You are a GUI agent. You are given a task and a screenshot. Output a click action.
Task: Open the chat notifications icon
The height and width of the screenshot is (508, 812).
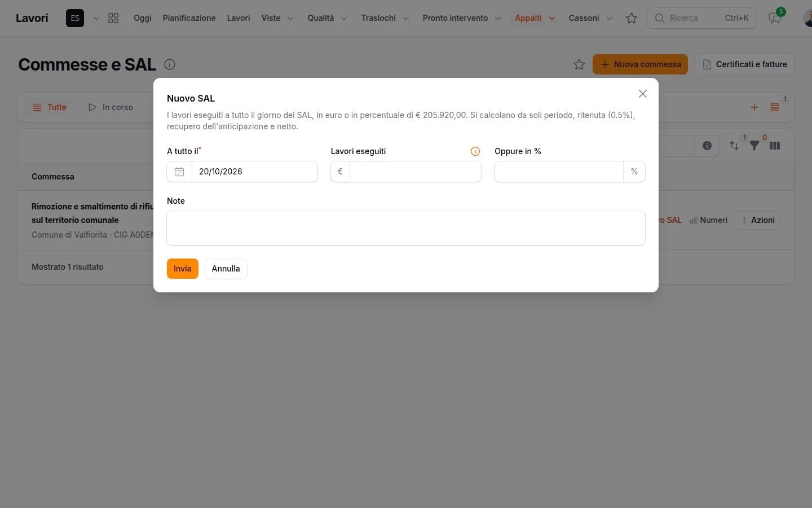pyautogui.click(x=775, y=18)
